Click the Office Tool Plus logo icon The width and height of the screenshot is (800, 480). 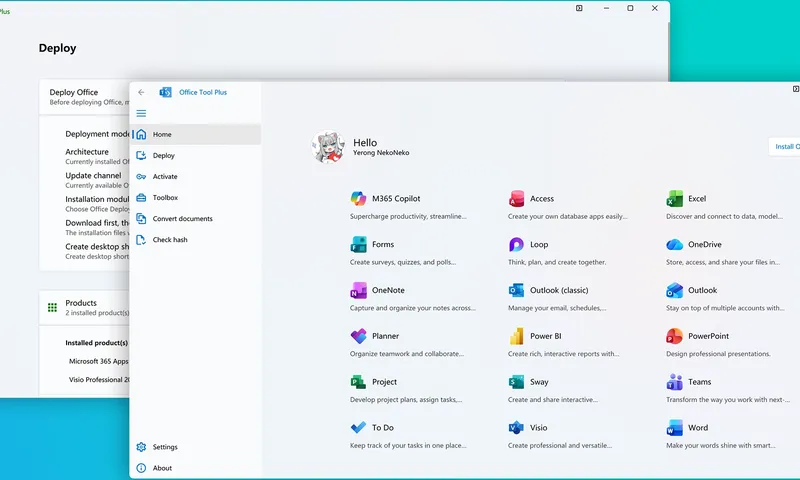tap(165, 92)
